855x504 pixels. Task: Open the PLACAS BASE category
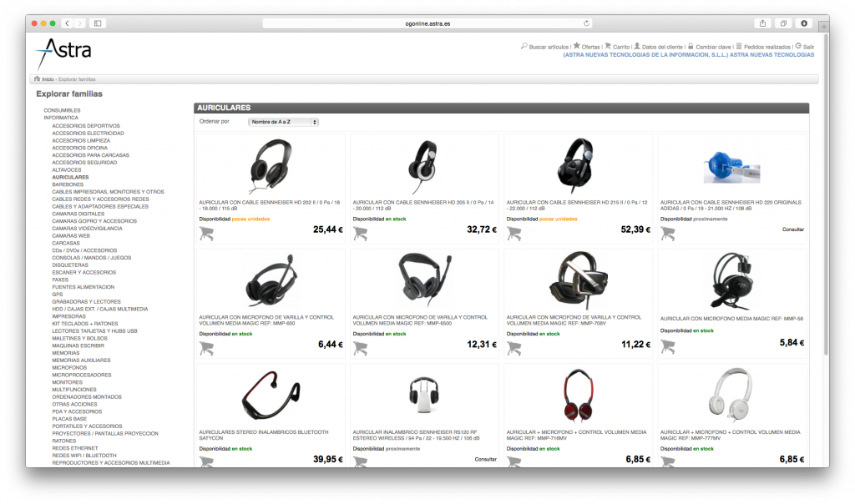click(x=69, y=419)
